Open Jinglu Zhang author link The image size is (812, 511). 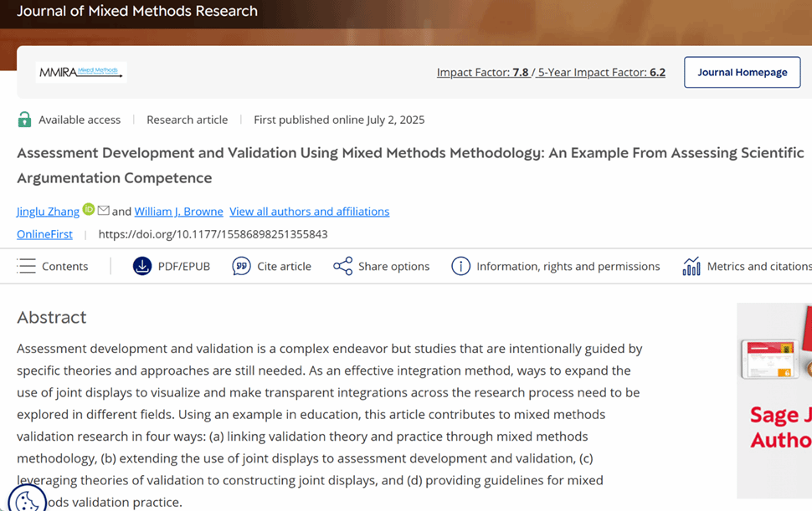(48, 212)
